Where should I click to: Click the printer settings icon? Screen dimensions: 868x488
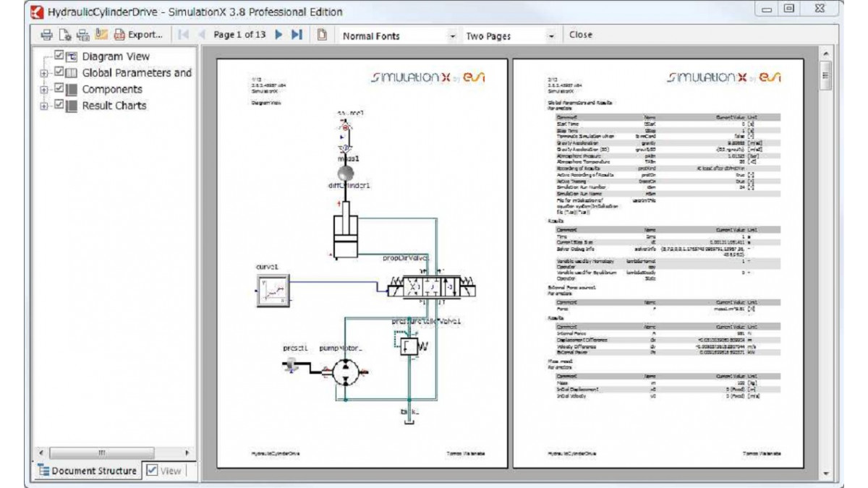(82, 35)
